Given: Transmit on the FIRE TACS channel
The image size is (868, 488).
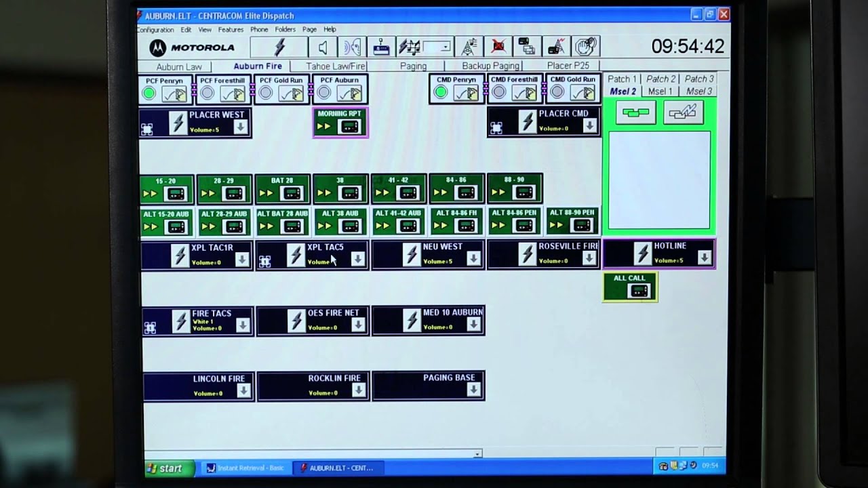Looking at the screenshot, I should 180,321.
